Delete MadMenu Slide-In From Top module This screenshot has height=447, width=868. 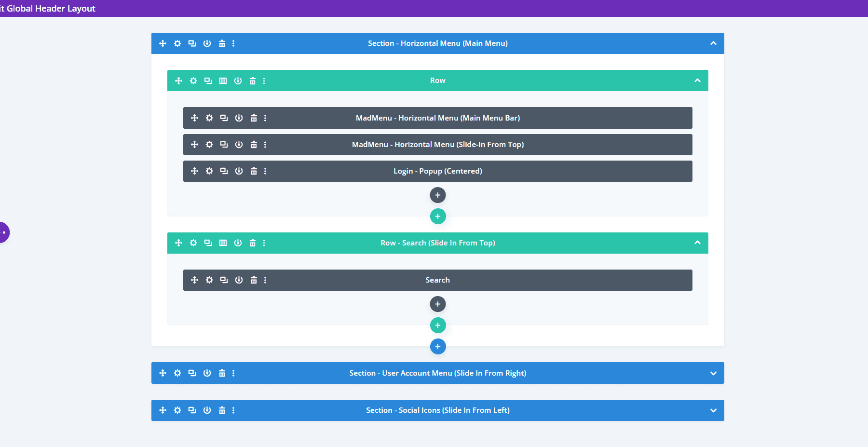click(254, 144)
